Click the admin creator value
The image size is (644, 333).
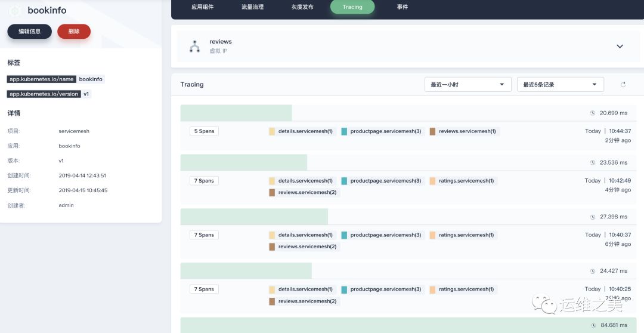coord(66,205)
